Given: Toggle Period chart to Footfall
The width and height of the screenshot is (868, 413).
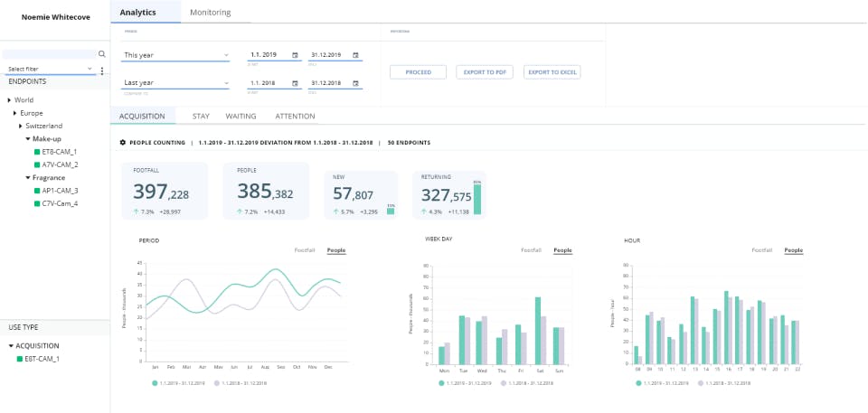Looking at the screenshot, I should coord(307,250).
